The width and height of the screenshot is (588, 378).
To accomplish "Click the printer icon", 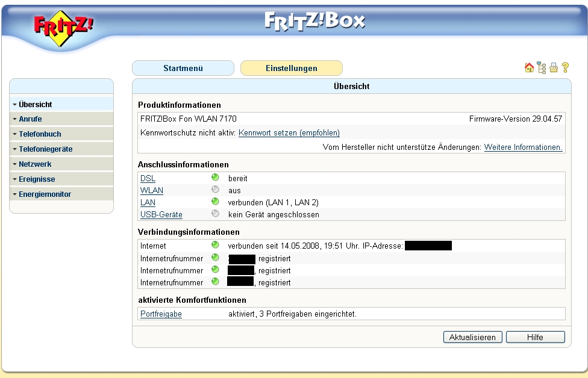I will (553, 68).
